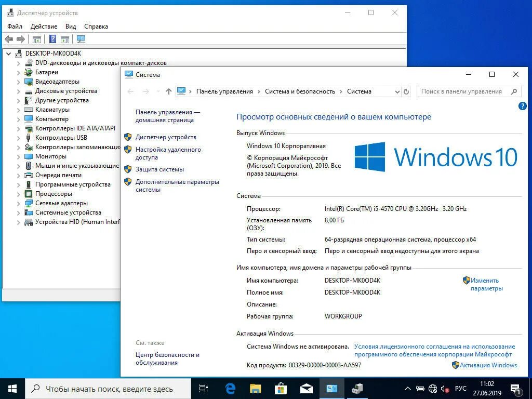Image resolution: width=532 pixels, height=399 pixels.
Task: Click the network globe icon in system tray
Action: tap(433, 389)
